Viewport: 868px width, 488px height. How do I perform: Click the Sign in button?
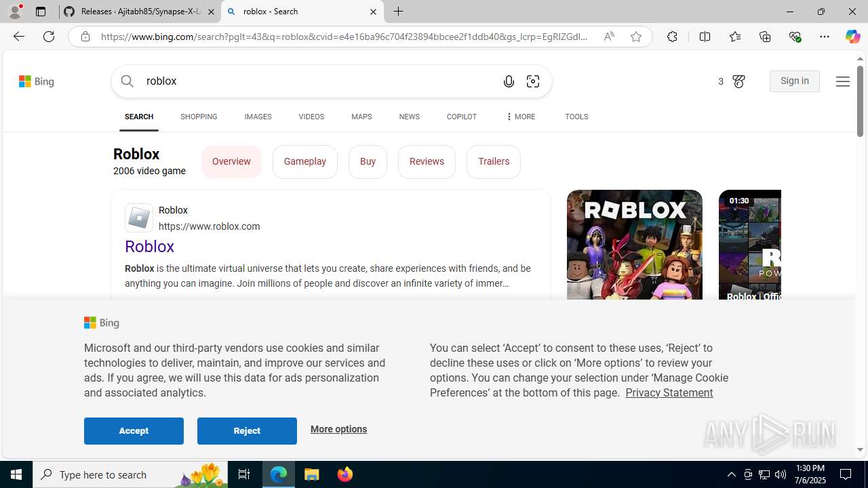pyautogui.click(x=795, y=81)
